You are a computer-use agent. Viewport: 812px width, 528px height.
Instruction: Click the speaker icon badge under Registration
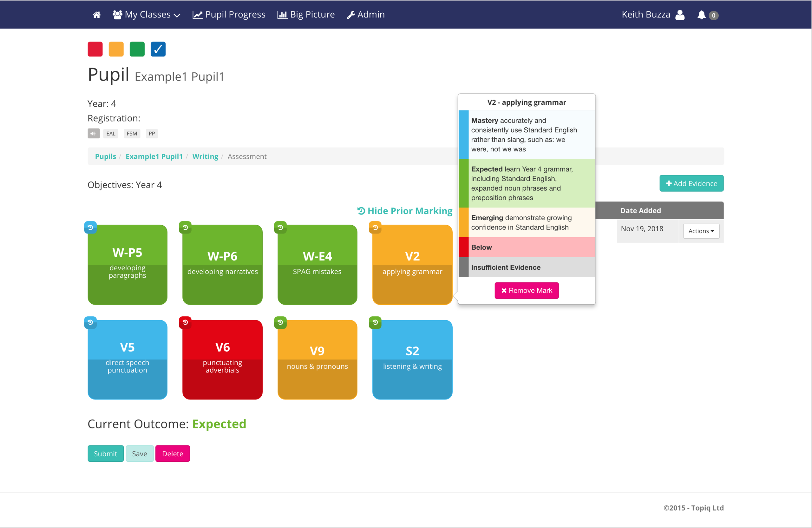tap(94, 134)
